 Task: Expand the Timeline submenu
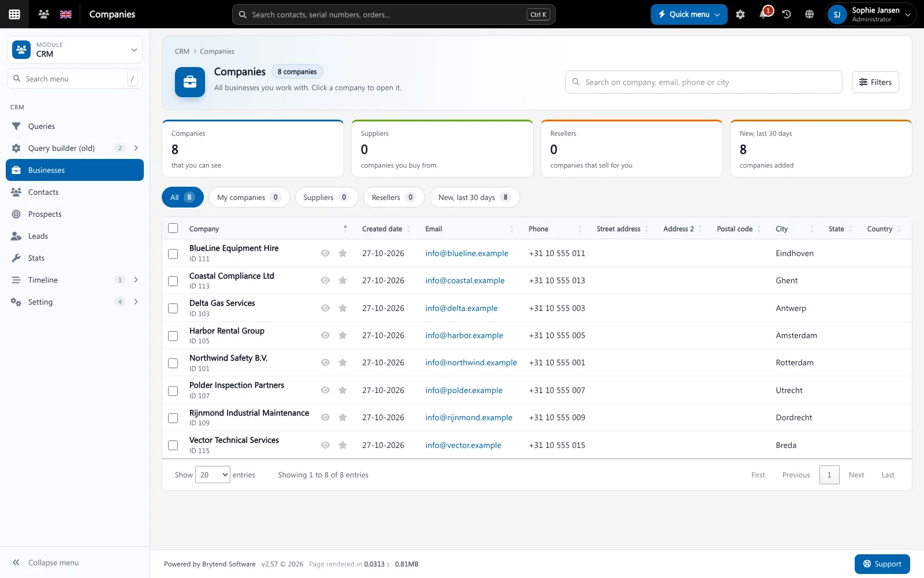pos(136,280)
